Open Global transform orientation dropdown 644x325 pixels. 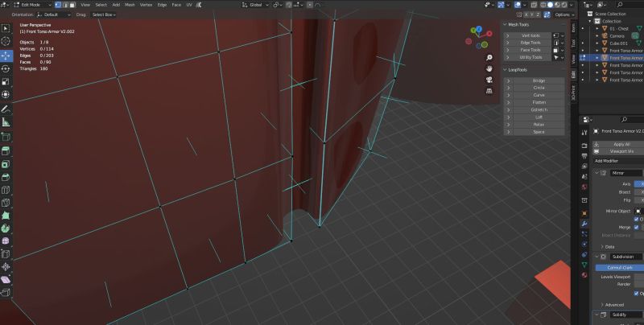(255, 5)
